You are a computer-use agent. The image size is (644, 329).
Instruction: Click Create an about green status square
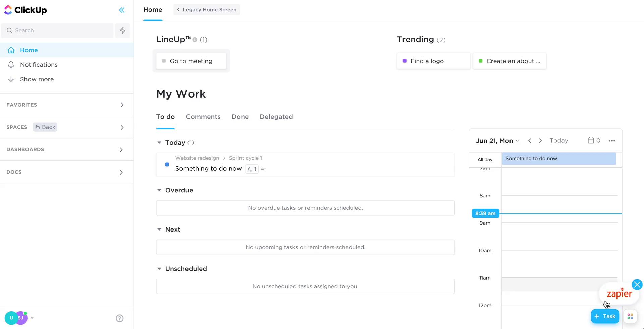click(481, 61)
